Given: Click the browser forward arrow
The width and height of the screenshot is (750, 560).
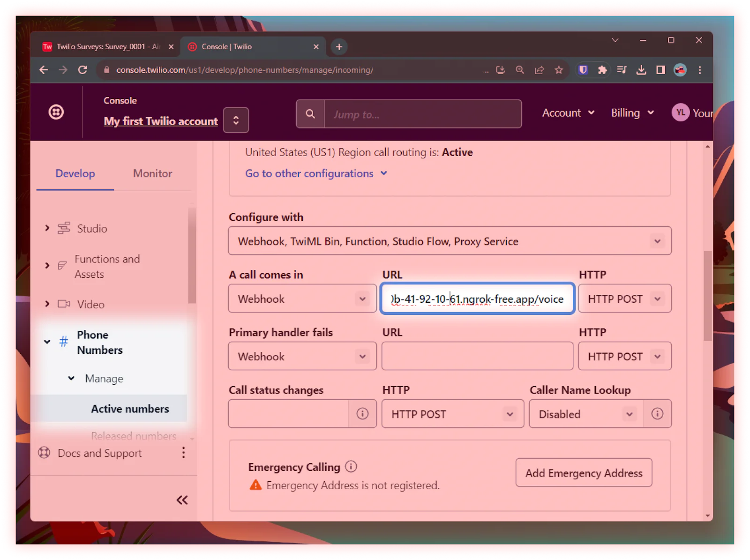Looking at the screenshot, I should coord(63,70).
